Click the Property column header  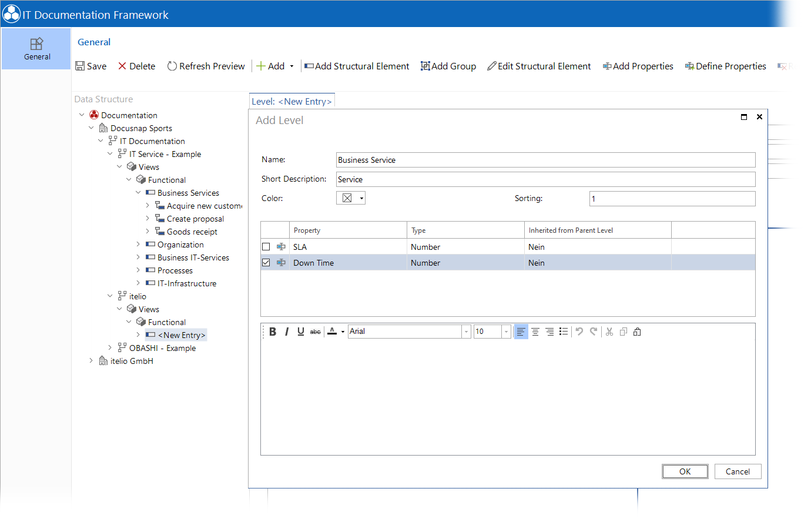[x=348, y=230]
